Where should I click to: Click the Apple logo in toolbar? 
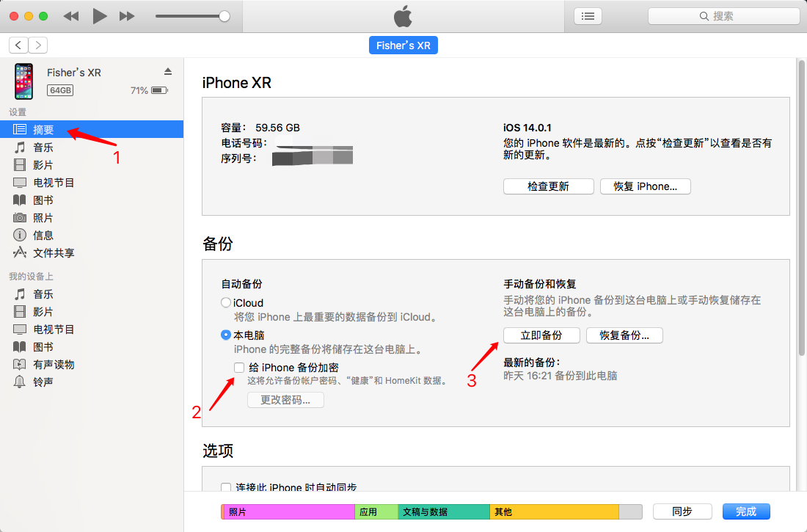403,16
